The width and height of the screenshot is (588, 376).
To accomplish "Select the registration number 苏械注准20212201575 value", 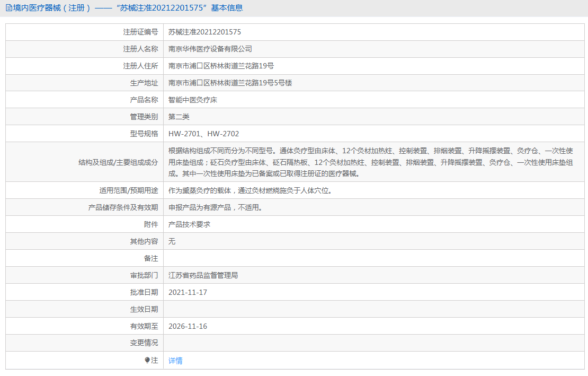I will click(x=205, y=32).
